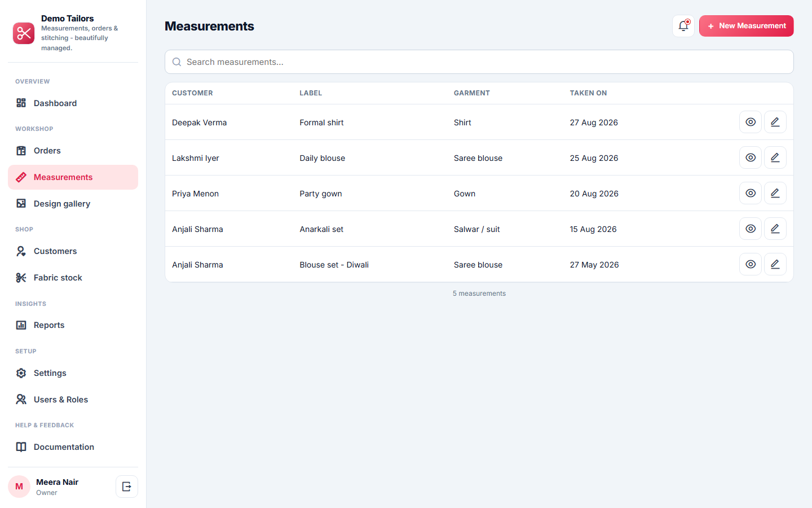
Task: Click the Fabric stock scissors icon
Action: (21, 278)
